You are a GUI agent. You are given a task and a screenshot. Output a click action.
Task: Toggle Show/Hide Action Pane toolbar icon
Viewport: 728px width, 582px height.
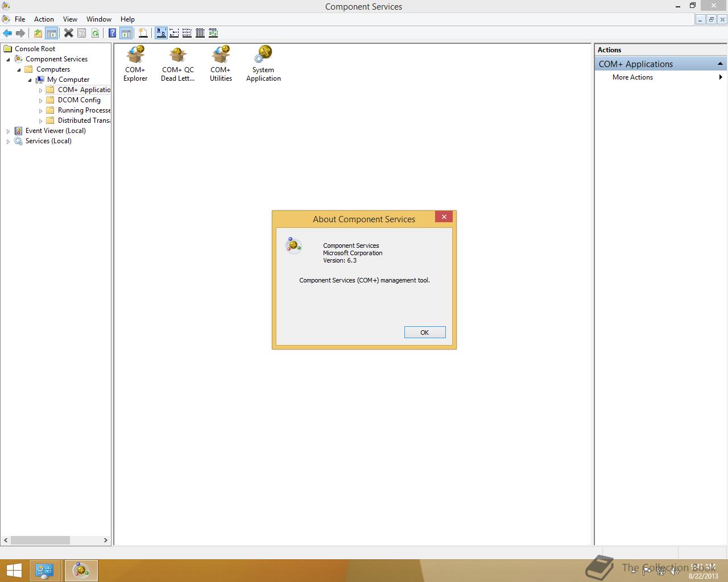pos(126,33)
